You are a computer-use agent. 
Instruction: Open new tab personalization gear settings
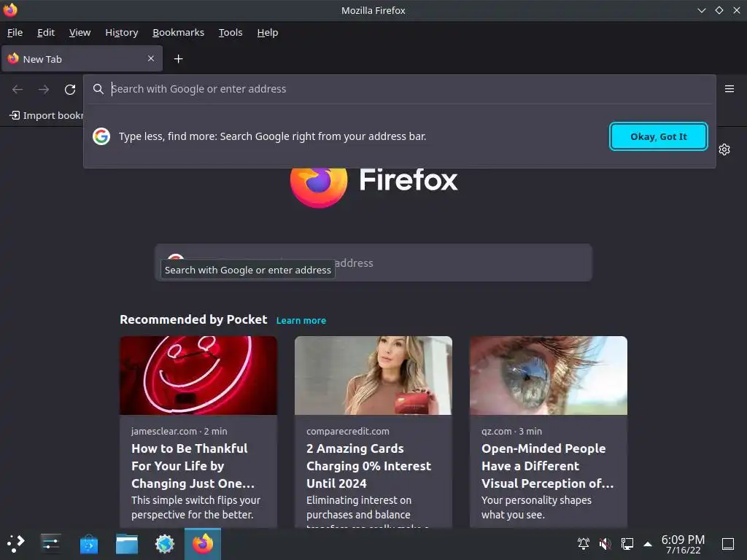(724, 149)
